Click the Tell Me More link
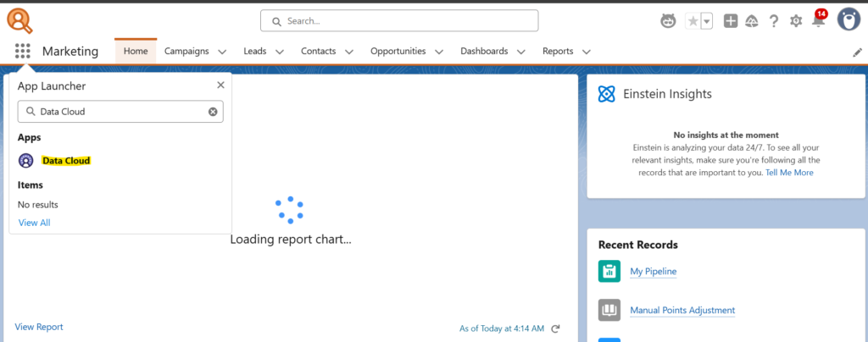Screen dimensions: 868x342 (789, 173)
